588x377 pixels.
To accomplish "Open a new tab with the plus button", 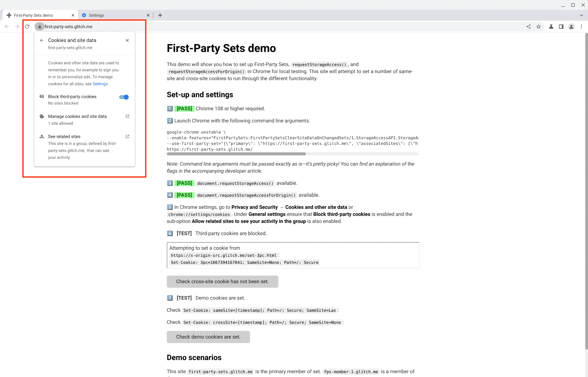I will click(160, 15).
